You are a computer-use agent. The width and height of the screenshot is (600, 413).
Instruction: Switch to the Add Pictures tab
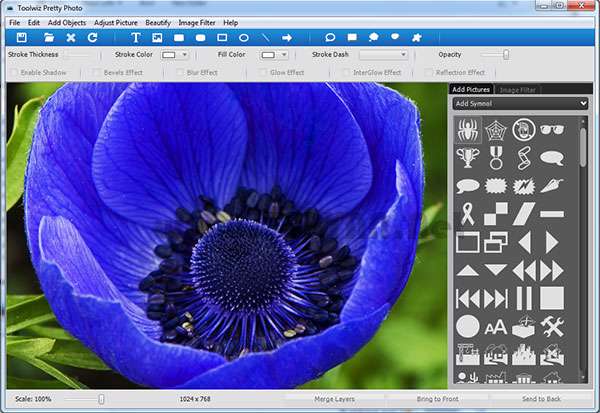[471, 89]
